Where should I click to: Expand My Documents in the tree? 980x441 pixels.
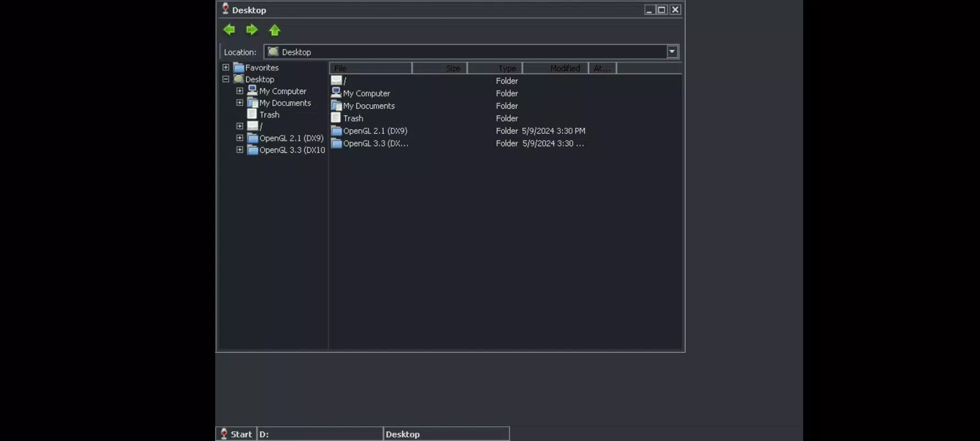click(x=240, y=103)
